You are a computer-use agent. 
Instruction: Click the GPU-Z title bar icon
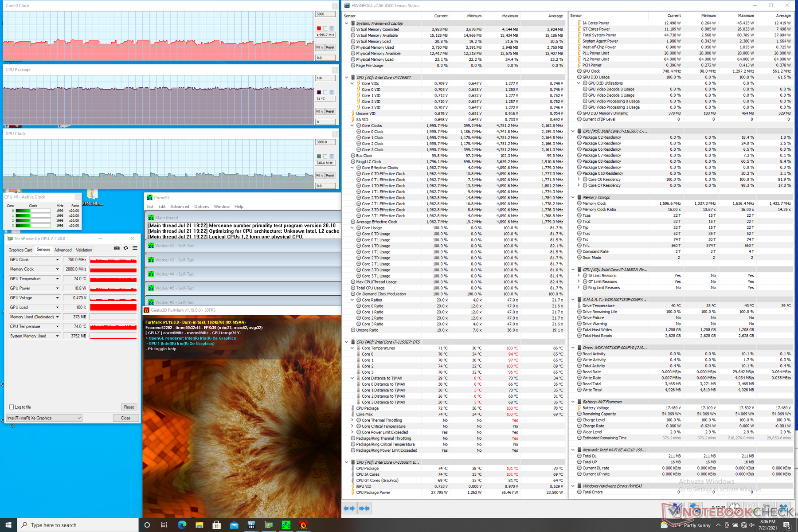pos(10,239)
